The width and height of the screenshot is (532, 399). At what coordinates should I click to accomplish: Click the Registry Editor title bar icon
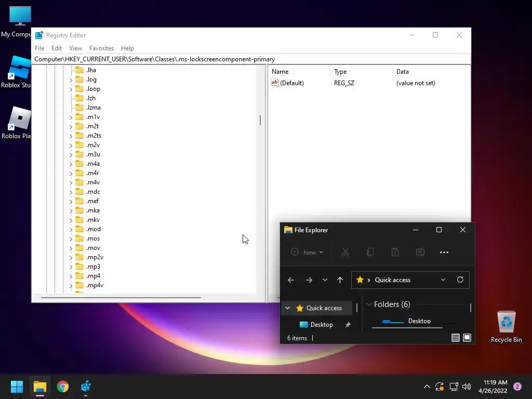coord(39,35)
